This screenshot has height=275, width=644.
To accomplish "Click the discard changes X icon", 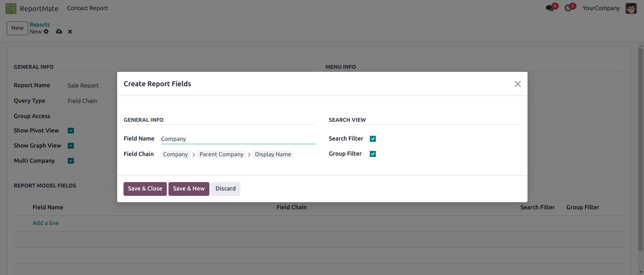I will [70, 32].
